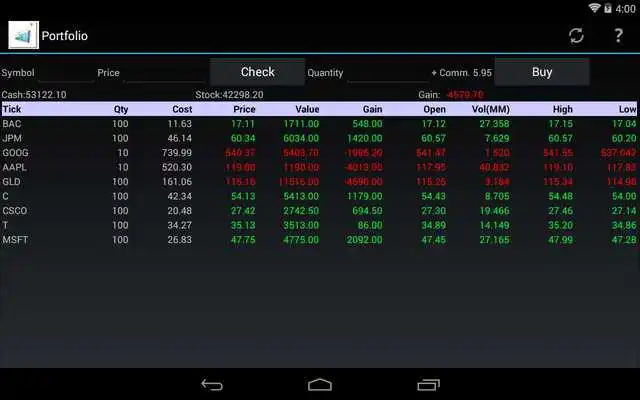Screen dimensions: 640x400
Task: Click the 4:00 clock in status bar
Action: click(625, 8)
